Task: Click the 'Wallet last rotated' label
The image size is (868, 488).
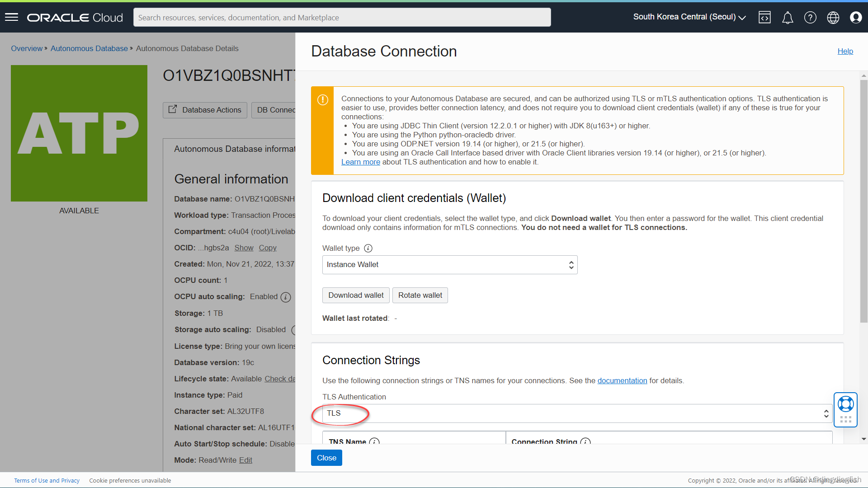Action: [355, 318]
